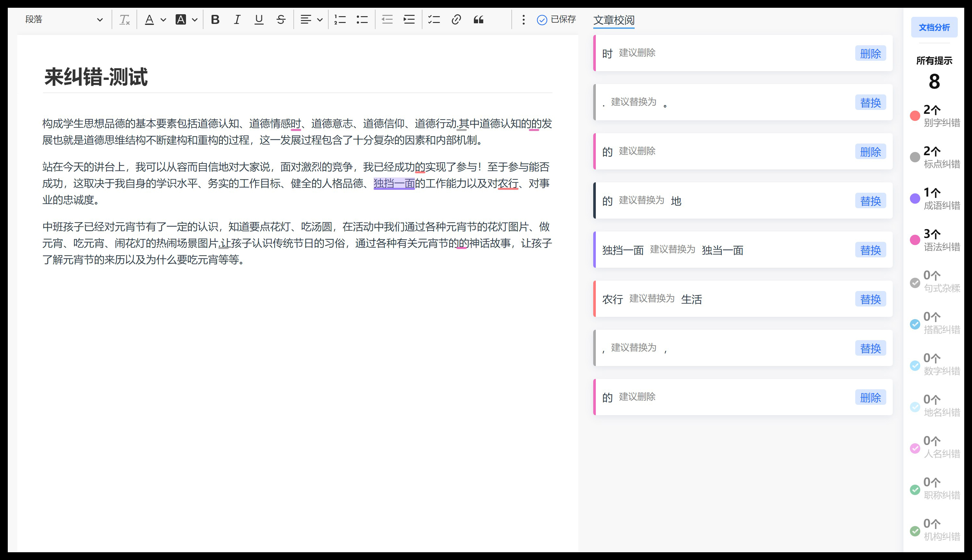Toggle the 地名纠错 category

tap(935, 405)
